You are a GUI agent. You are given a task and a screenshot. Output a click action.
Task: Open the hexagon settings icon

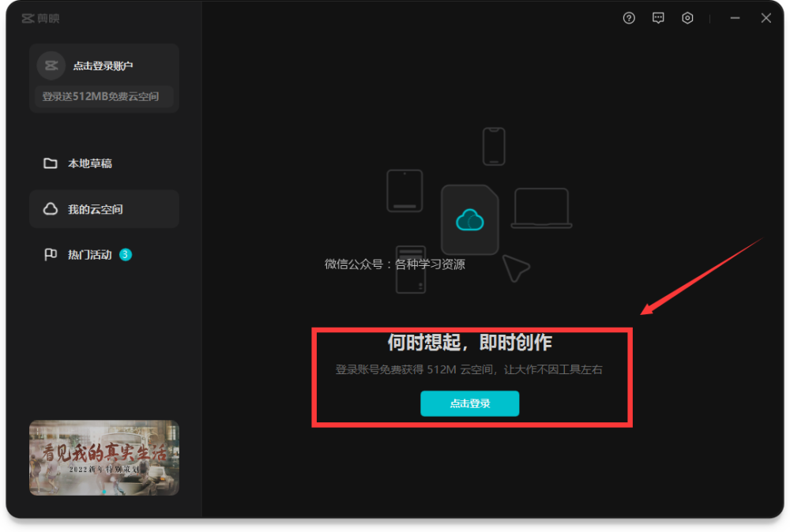[x=687, y=18]
